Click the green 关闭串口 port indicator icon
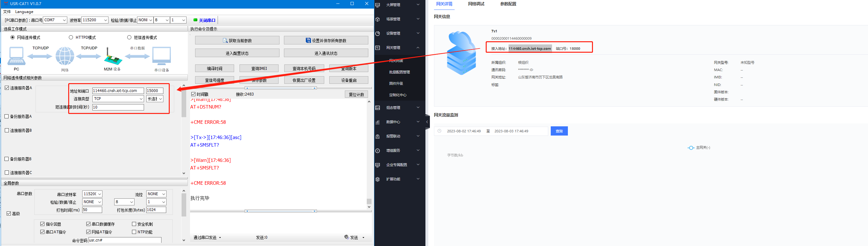The width and height of the screenshot is (868, 246). [x=195, y=20]
